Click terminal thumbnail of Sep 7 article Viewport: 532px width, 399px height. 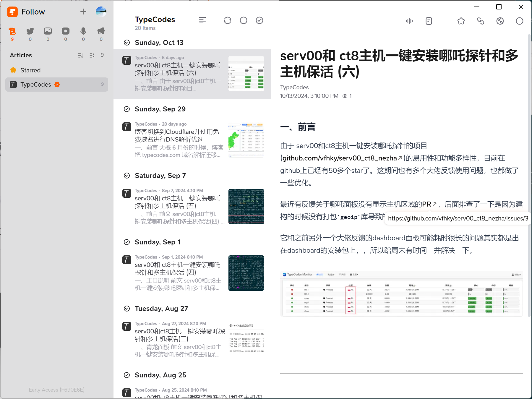point(246,207)
